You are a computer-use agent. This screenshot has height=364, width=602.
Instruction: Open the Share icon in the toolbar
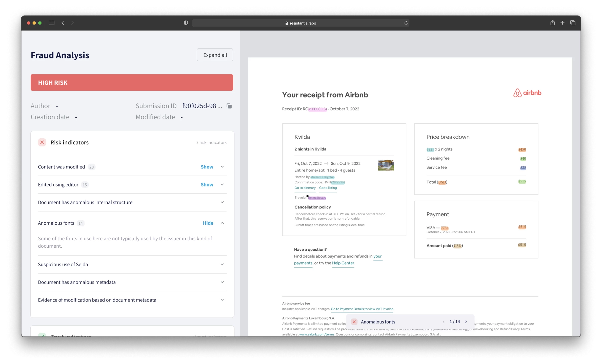[x=552, y=23]
